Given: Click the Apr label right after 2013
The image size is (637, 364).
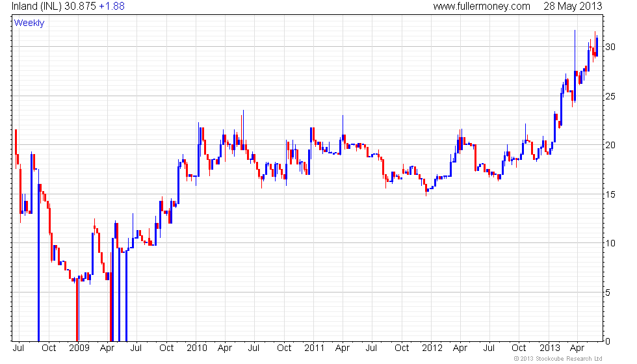Looking at the screenshot, I should [x=577, y=348].
